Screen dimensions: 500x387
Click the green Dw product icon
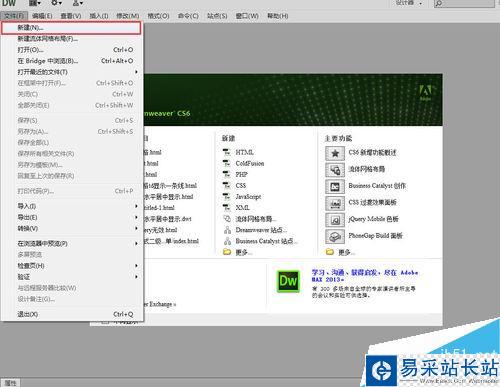(x=288, y=281)
